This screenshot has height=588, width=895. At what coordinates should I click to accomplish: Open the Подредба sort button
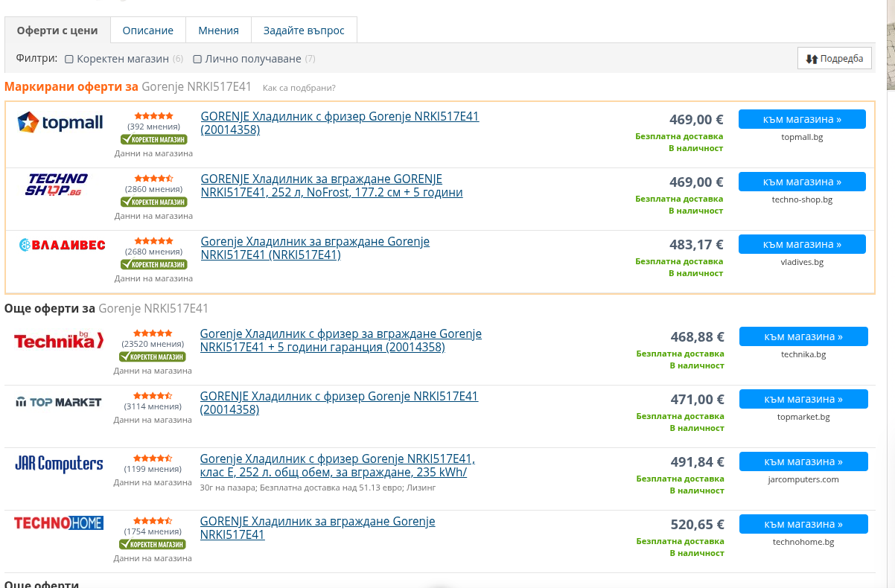pyautogui.click(x=835, y=59)
